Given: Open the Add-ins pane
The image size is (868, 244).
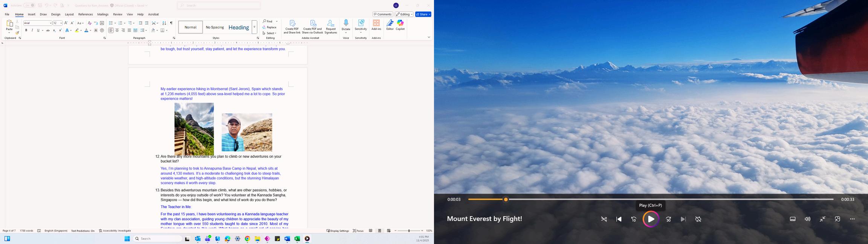Looking at the screenshot, I should [376, 25].
